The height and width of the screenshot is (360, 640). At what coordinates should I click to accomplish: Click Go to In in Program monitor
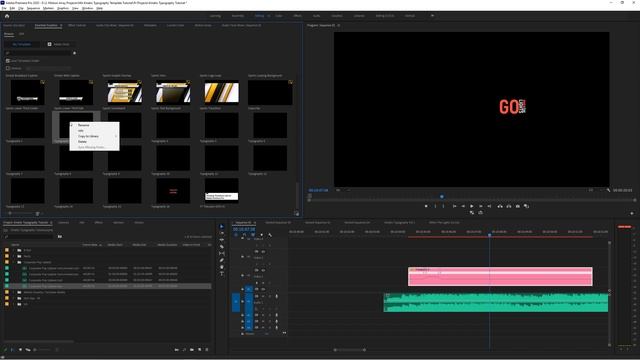pyautogui.click(x=454, y=206)
